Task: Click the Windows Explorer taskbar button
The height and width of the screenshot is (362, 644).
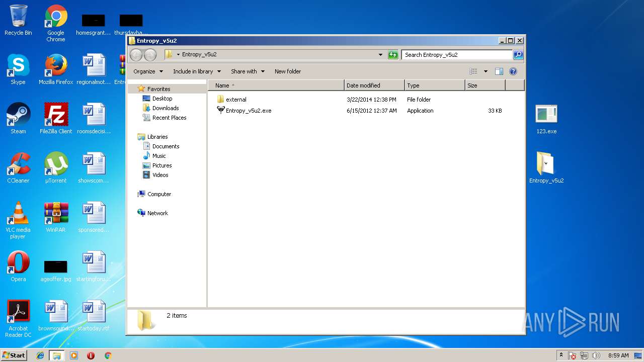Action: (56, 355)
